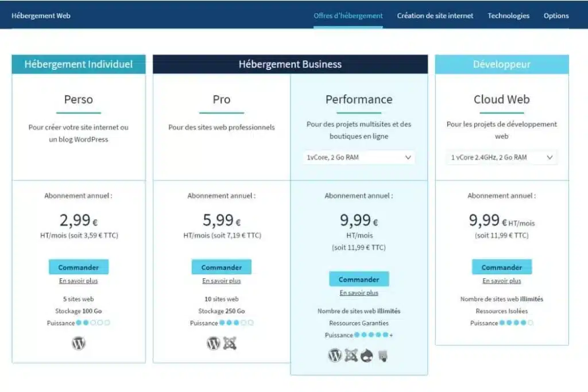Click En savoir plus under the Pro plan

coord(221,281)
